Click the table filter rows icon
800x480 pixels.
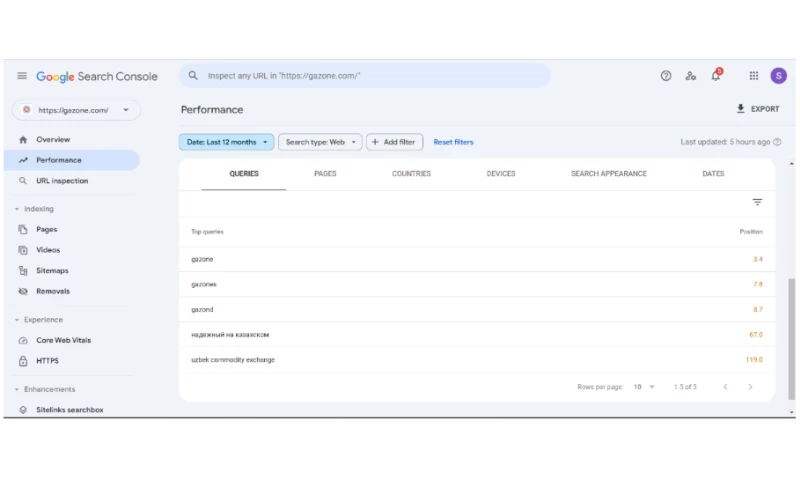tap(757, 203)
